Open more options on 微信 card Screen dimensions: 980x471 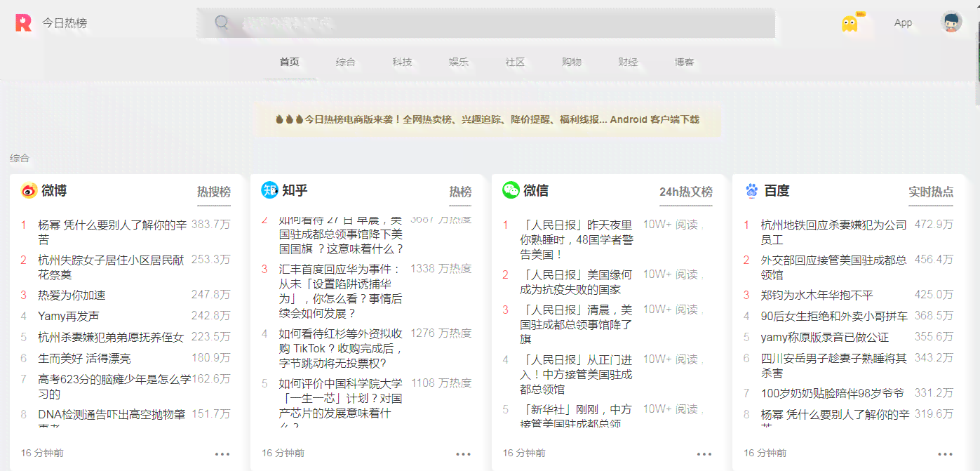tap(704, 453)
